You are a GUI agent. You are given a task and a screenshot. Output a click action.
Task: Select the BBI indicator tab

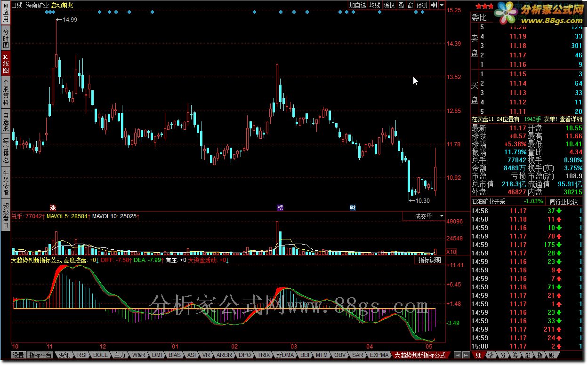coord(305,355)
